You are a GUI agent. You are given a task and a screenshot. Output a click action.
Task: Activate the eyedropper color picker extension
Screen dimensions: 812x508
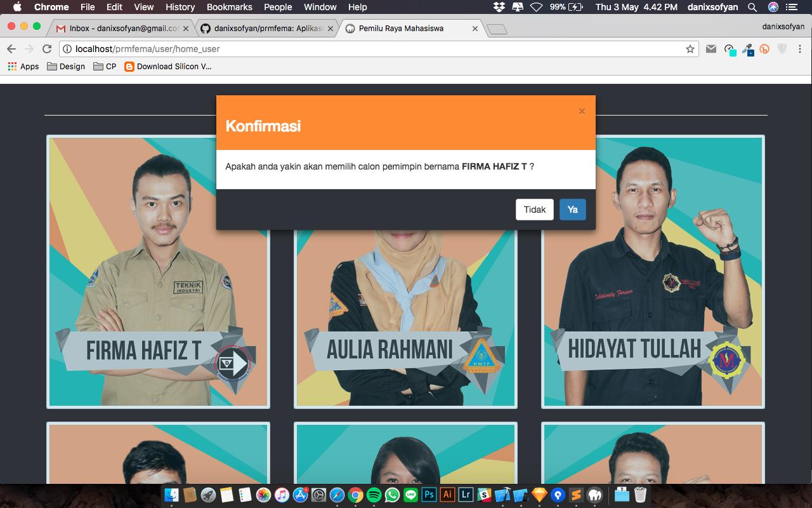click(748, 50)
